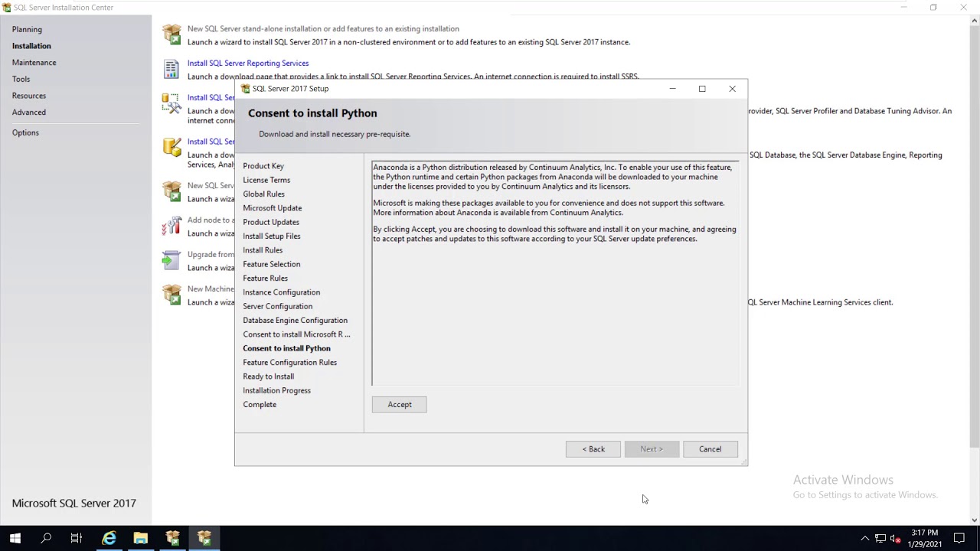Launch Internet Explorer from the taskbar
Image resolution: width=980 pixels, height=551 pixels.
(x=109, y=538)
